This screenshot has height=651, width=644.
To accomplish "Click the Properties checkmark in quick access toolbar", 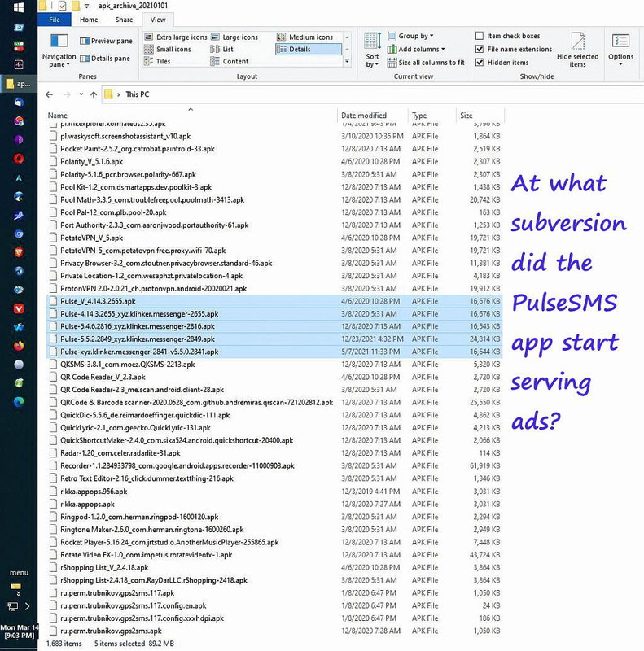I will coord(63,6).
